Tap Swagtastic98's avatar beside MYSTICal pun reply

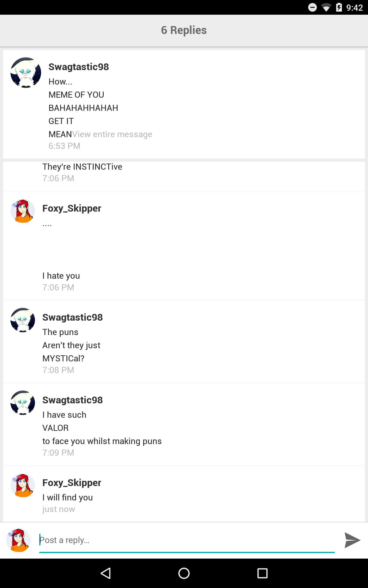23,320
